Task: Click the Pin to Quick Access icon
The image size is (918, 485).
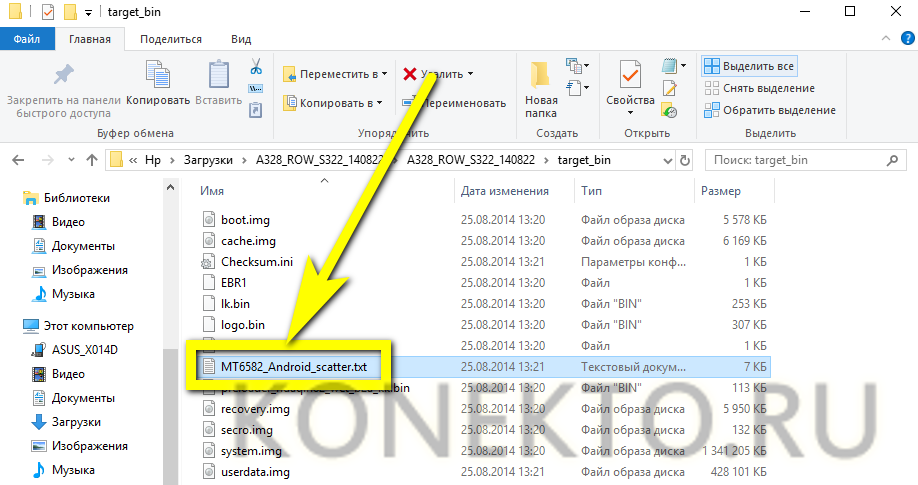Action: click(63, 75)
